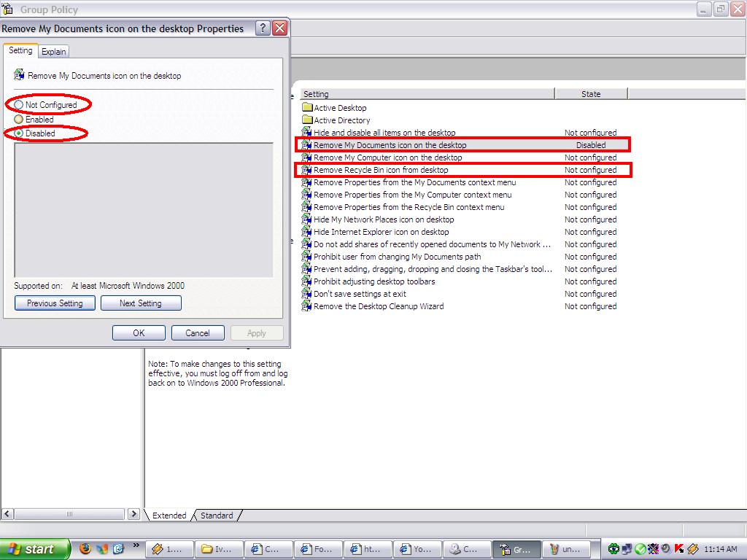Confirm the dialog with OK

pyautogui.click(x=139, y=332)
